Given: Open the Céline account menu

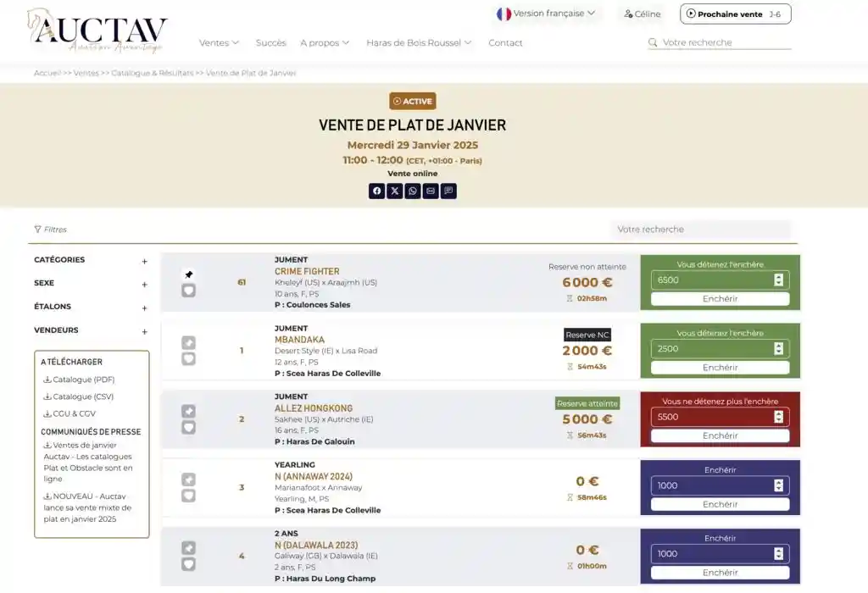Looking at the screenshot, I should coord(643,14).
